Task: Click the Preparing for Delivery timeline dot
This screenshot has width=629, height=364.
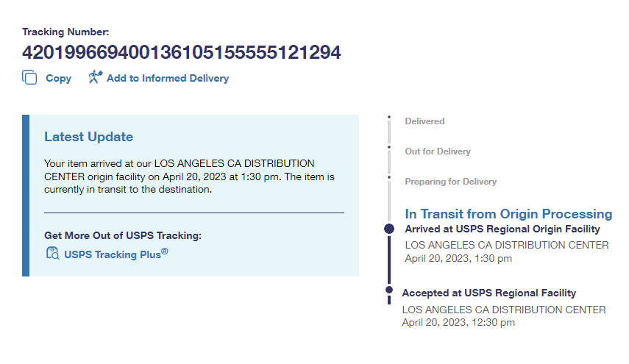Action: click(x=389, y=177)
